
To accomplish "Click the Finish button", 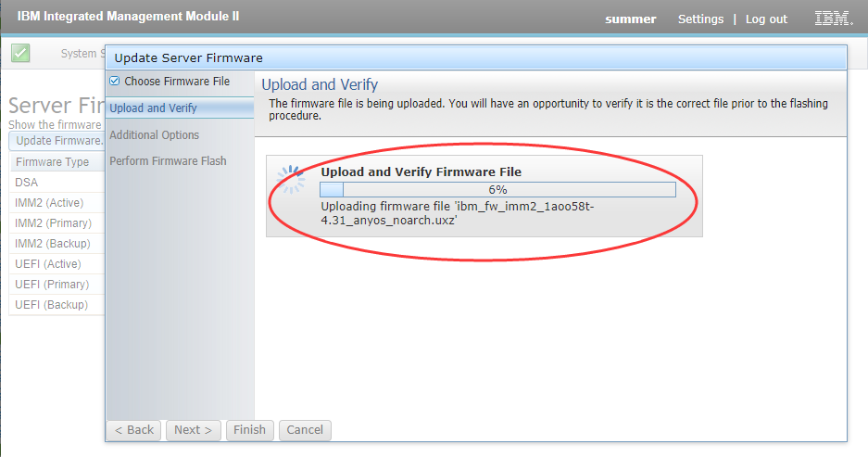I will (250, 430).
